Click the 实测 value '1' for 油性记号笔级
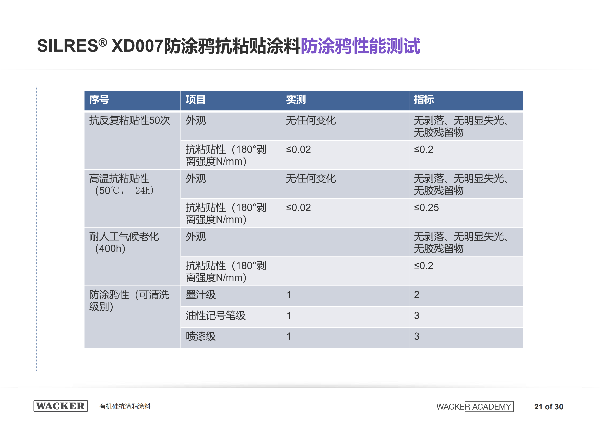Screen dimensions: 600x424 pyautogui.click(x=289, y=316)
